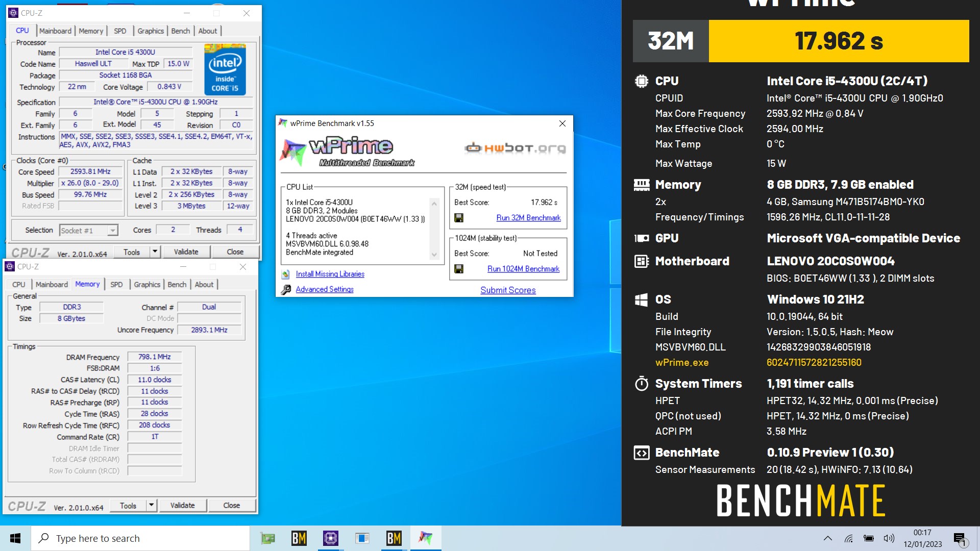Open Advanced Settings link
Viewport: 980px width, 551px height.
point(325,290)
